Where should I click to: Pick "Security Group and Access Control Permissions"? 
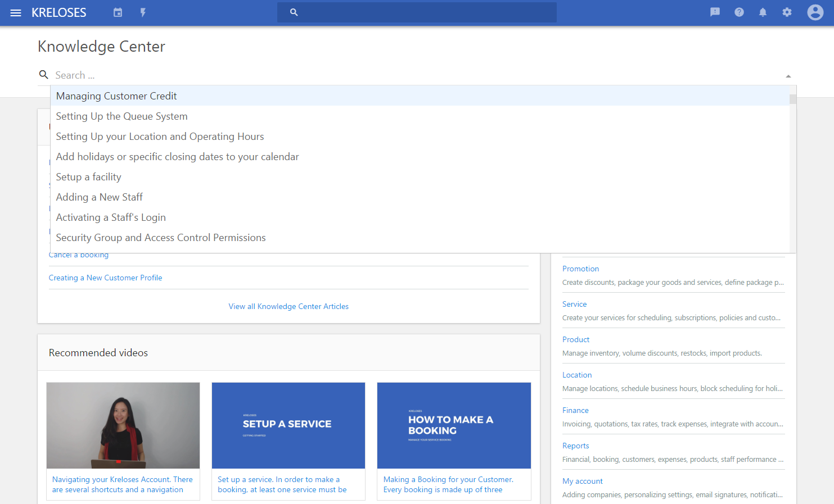(160, 238)
